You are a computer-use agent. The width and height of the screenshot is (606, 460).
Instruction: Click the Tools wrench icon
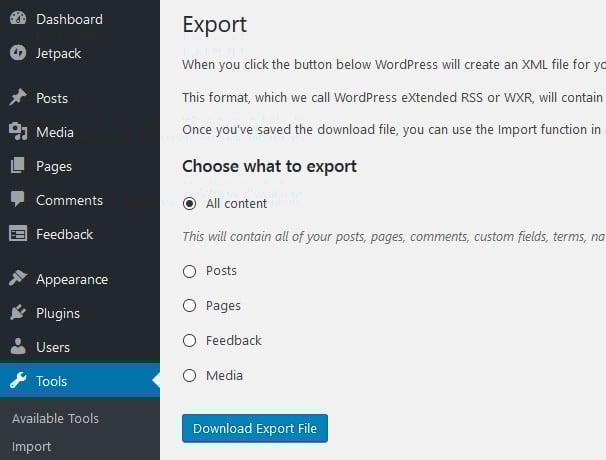18,380
